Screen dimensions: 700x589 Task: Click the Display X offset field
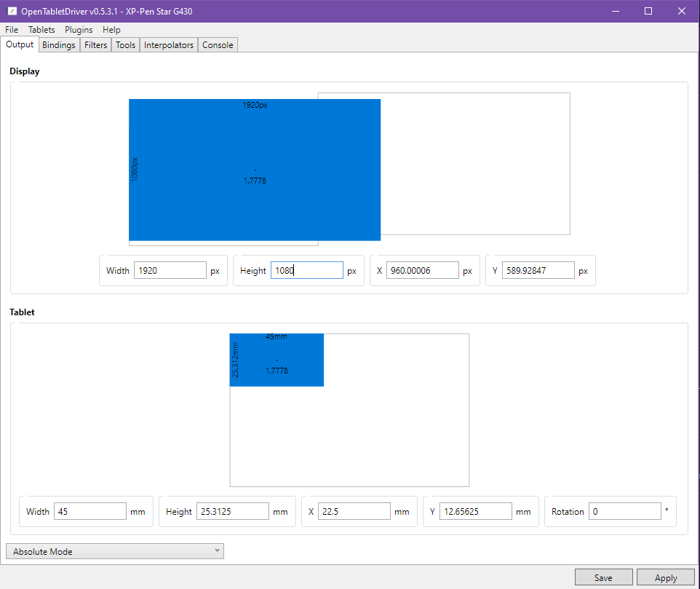tap(422, 271)
